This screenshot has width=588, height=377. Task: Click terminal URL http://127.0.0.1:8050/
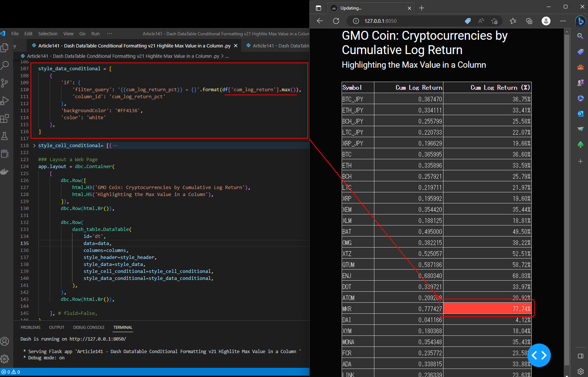coord(98,339)
